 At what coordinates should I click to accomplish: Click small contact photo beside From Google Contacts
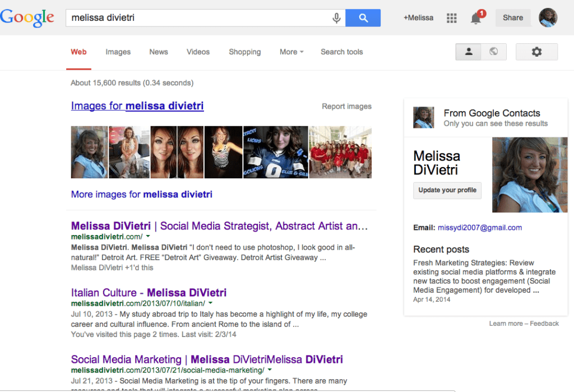(x=423, y=118)
